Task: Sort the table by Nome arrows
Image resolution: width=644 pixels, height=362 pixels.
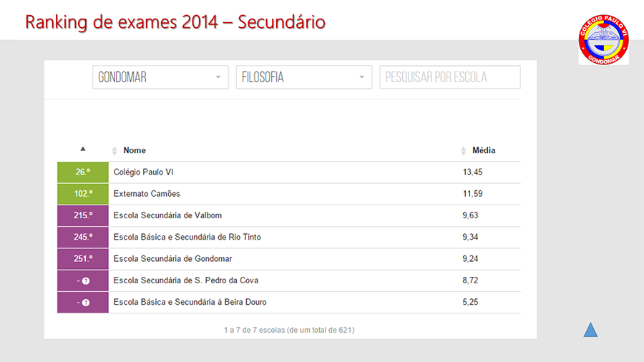Action: [114, 151]
